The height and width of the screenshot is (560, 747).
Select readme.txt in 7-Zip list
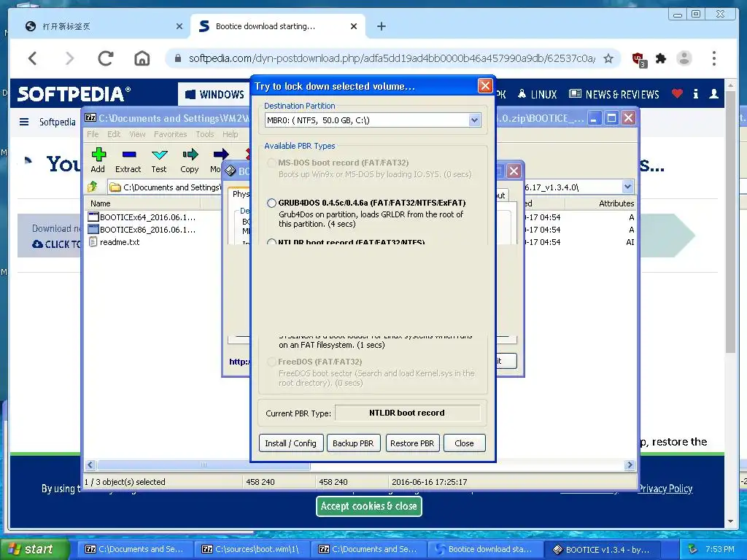[x=115, y=242]
